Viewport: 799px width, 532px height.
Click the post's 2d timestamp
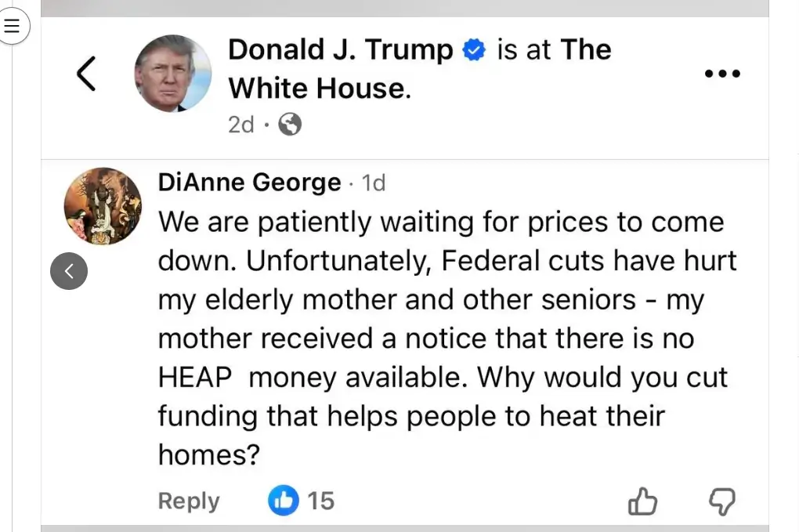click(240, 125)
